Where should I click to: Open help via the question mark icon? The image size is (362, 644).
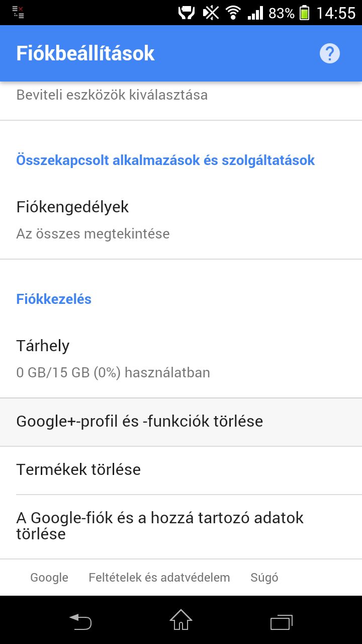(x=330, y=53)
